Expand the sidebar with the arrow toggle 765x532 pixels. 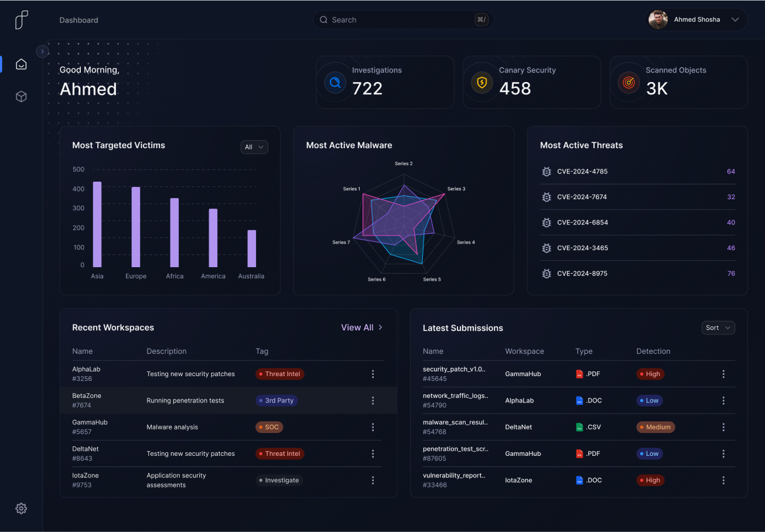pos(42,52)
